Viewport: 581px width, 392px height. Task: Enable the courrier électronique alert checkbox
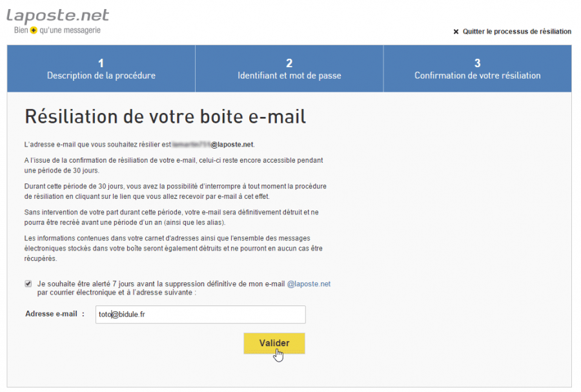point(28,283)
